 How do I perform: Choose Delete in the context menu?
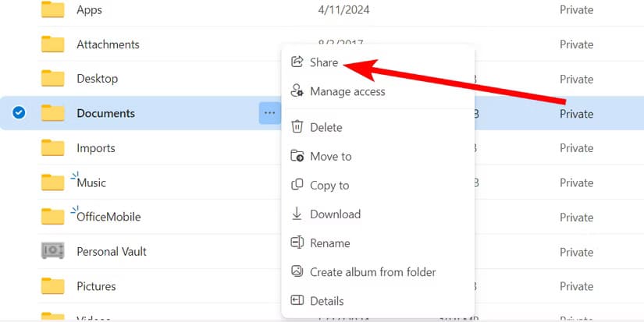[x=378, y=127]
